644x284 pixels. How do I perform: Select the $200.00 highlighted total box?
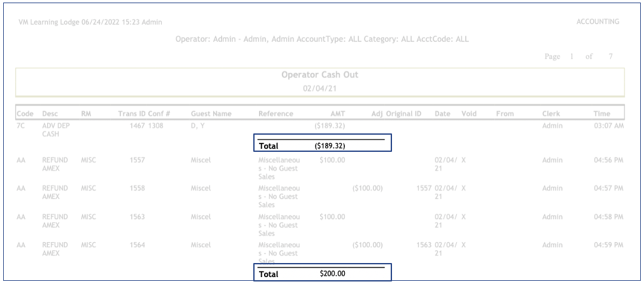tap(322, 273)
